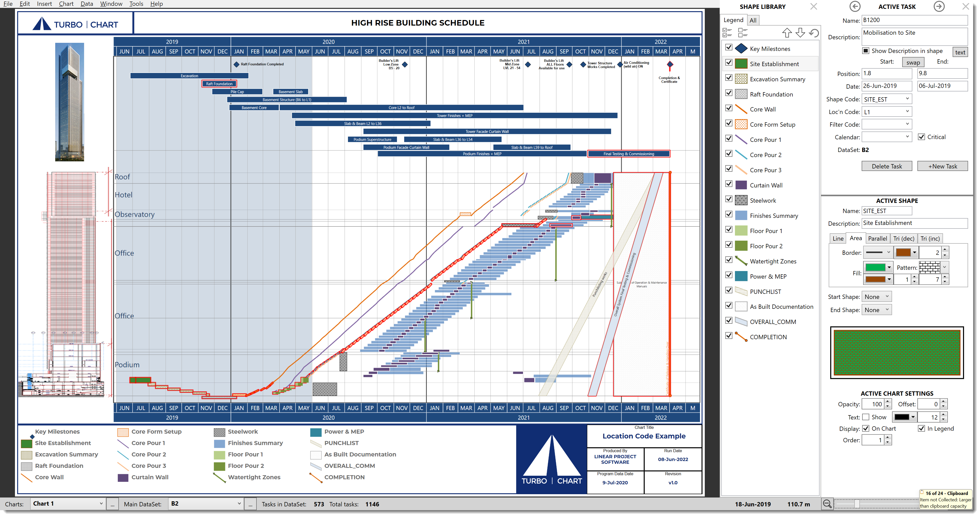Go to next task with the right arrow

939,7
